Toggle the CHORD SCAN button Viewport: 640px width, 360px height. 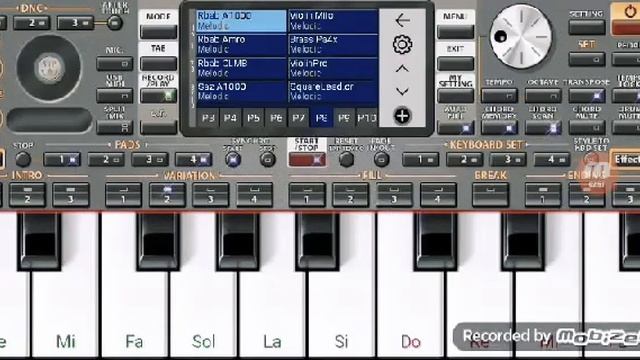(543, 128)
